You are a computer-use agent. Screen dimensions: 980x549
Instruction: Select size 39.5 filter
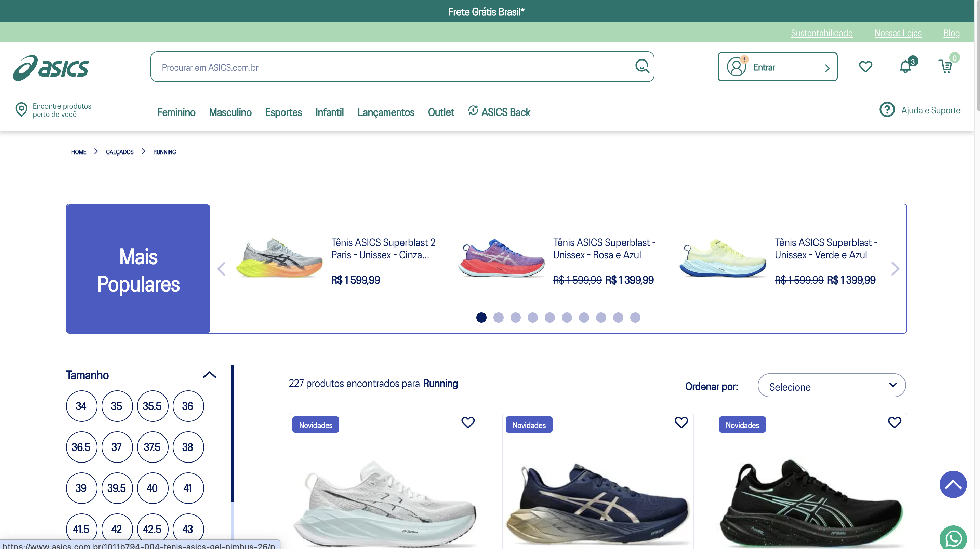(117, 488)
